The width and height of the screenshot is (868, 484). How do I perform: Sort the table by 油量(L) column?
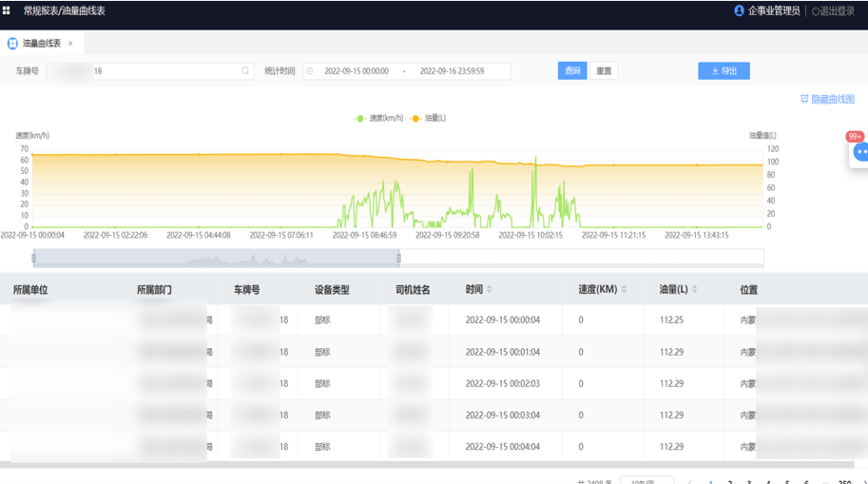pos(695,289)
